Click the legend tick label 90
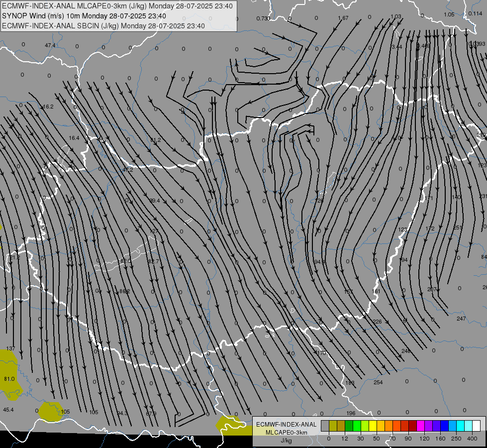Viewport: 487px width, 448px height. tap(408, 439)
